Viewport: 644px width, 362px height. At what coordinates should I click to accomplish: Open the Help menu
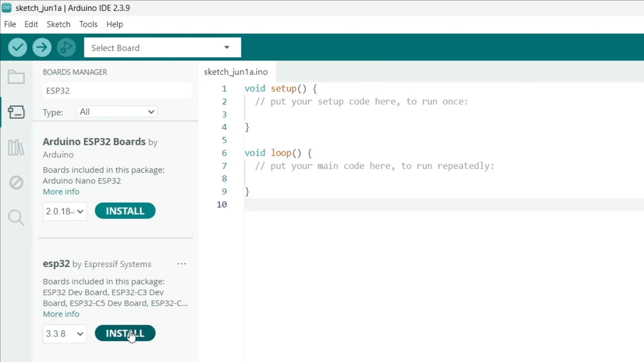115,24
